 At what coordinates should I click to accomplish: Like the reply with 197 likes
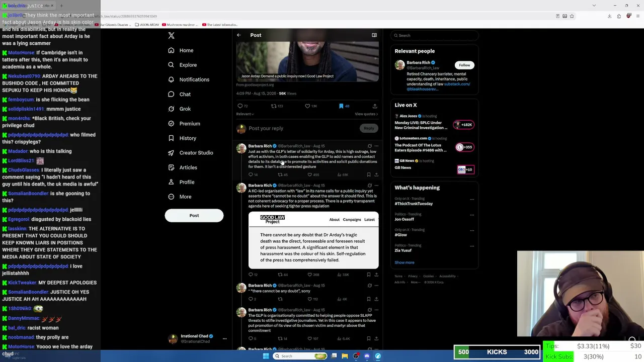coord(310,338)
